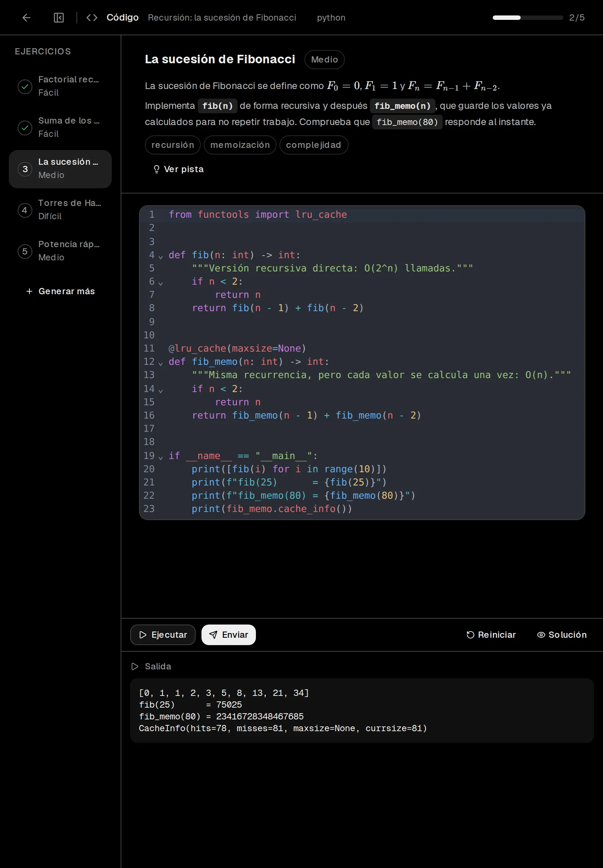Open Suma de los exercise title

69,121
